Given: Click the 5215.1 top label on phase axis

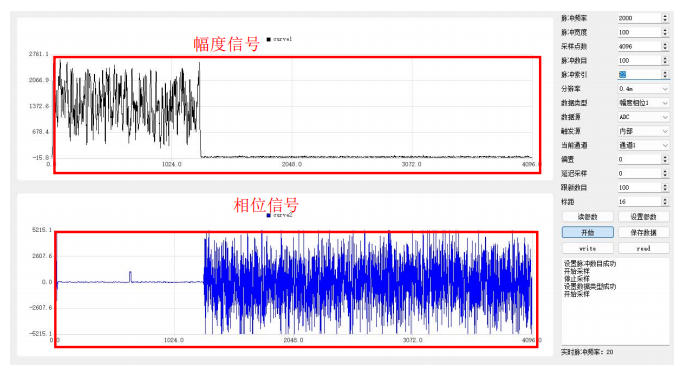Looking at the screenshot, I should [x=41, y=230].
